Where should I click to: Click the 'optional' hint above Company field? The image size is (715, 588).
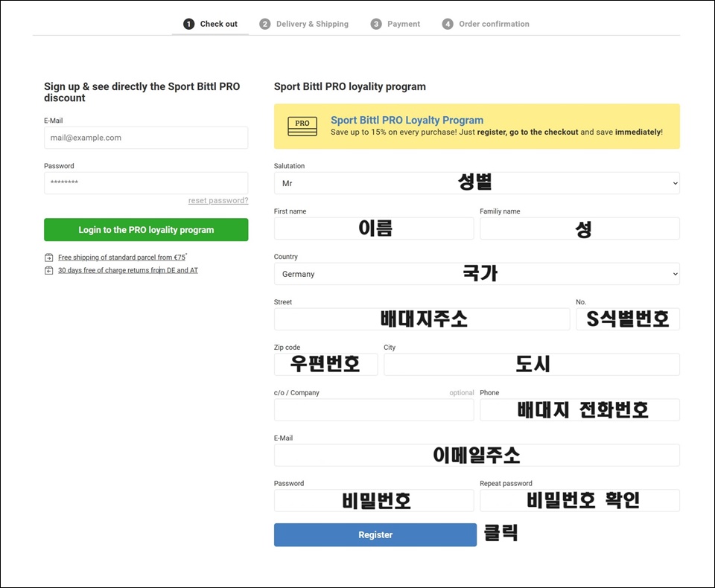point(462,393)
